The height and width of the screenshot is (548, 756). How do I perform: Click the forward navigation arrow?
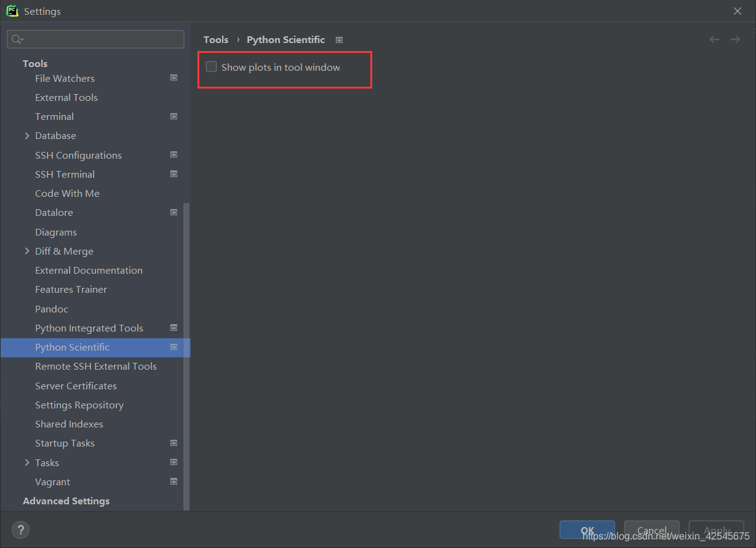pyautogui.click(x=735, y=39)
